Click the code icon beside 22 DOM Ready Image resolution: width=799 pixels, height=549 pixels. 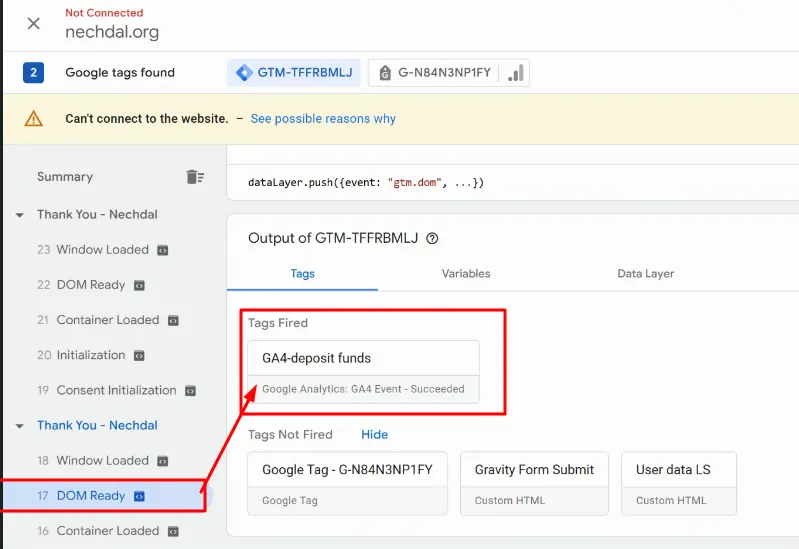pos(139,285)
